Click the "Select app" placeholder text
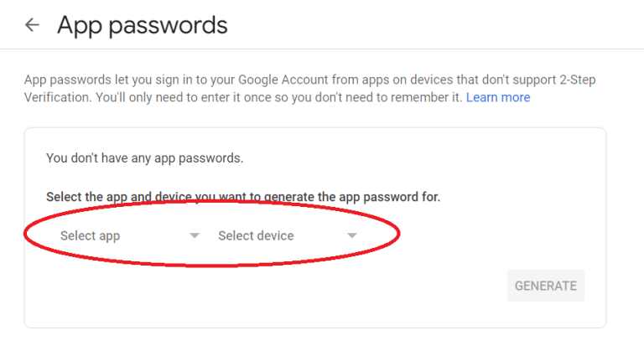The image size is (644, 351). [x=90, y=235]
